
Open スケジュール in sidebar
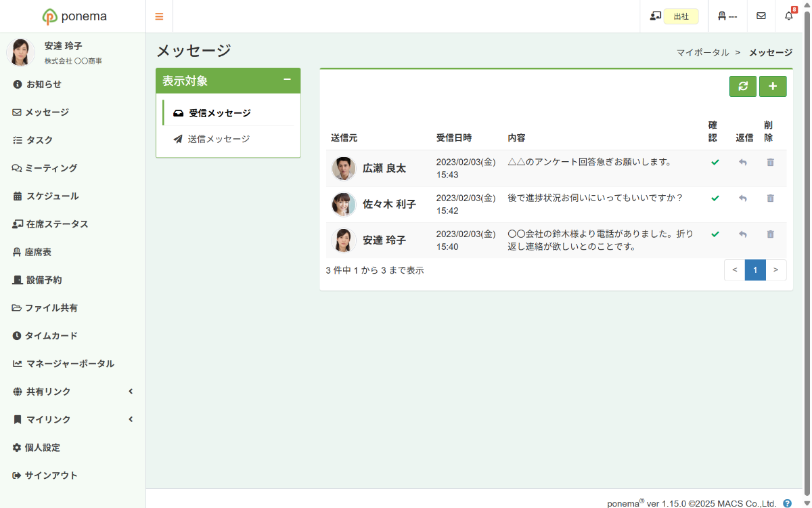point(72,196)
